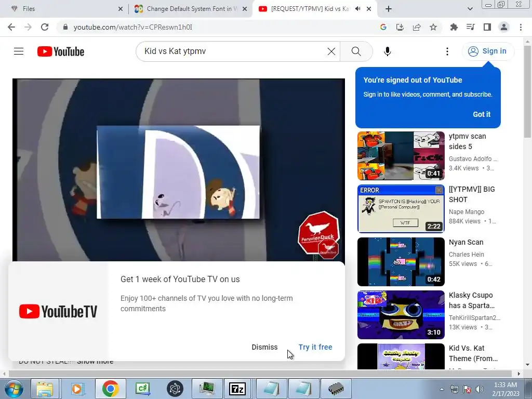Open media controls icon in toolbar
Viewport: 532px width, 399px height.
pos(470,27)
